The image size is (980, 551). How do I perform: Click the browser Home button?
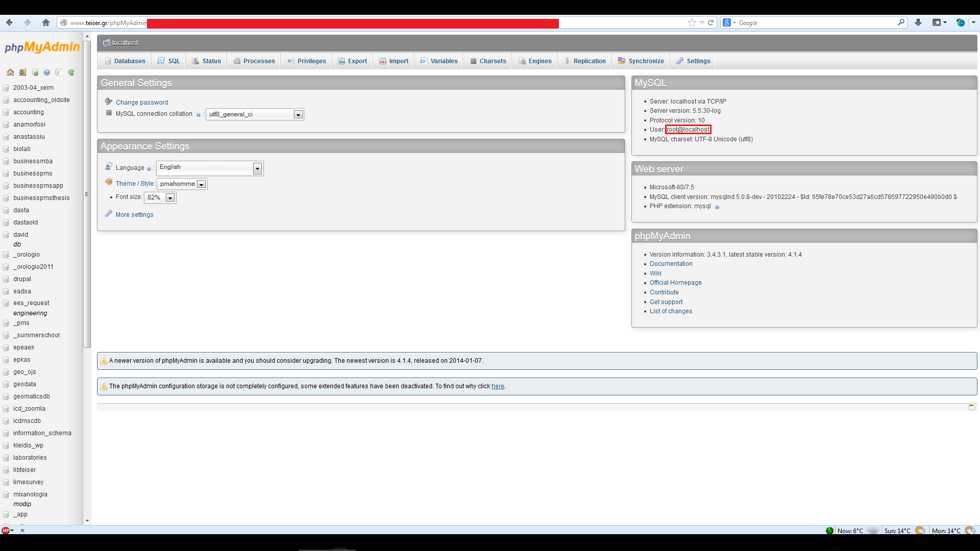[46, 22]
